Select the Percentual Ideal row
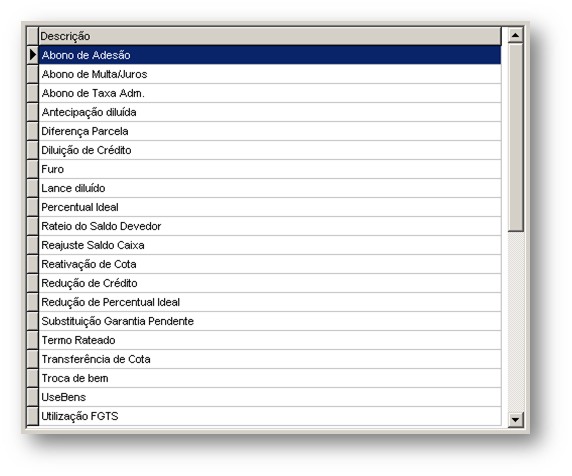The width and height of the screenshot is (572, 476). [270, 207]
